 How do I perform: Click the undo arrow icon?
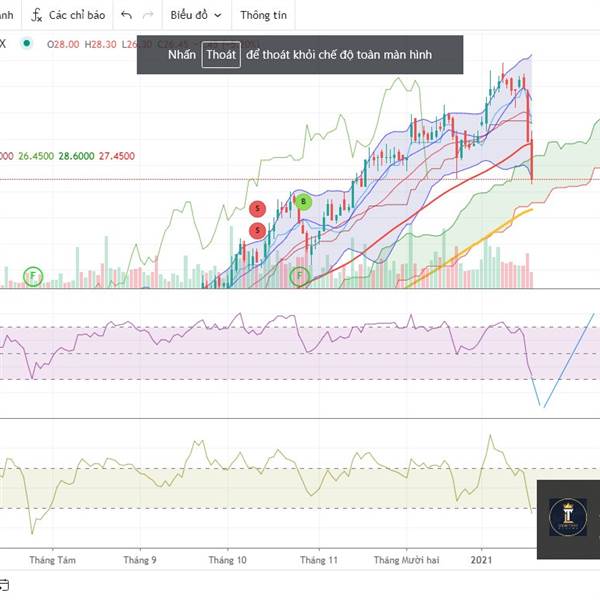126,15
